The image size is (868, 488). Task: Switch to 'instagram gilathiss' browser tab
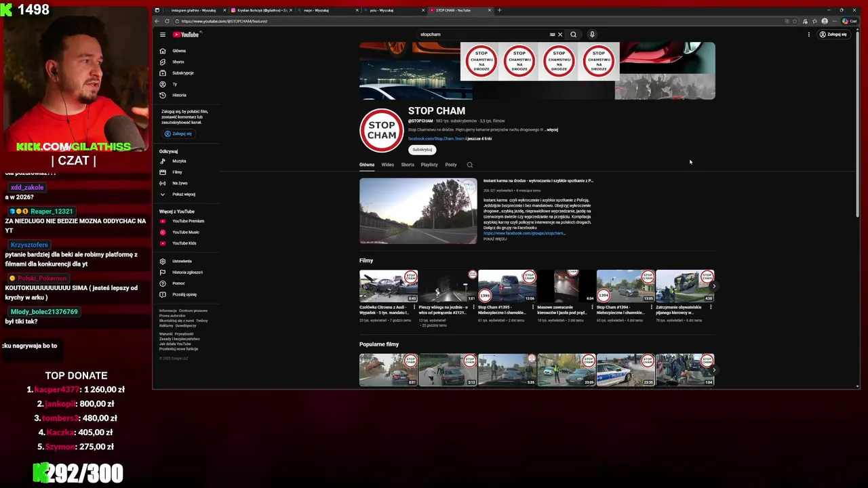(194, 10)
